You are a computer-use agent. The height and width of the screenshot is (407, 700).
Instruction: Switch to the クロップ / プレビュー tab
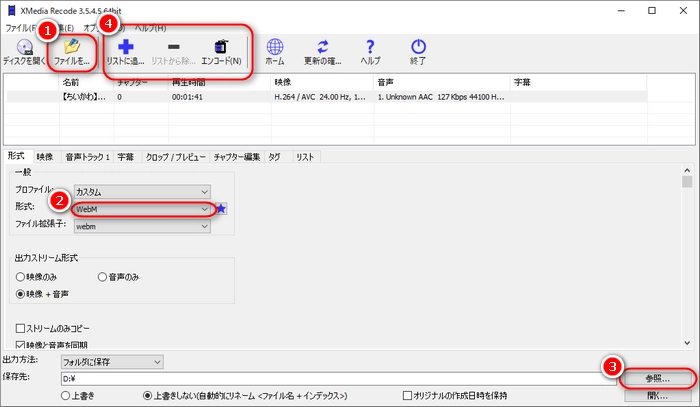[174, 157]
